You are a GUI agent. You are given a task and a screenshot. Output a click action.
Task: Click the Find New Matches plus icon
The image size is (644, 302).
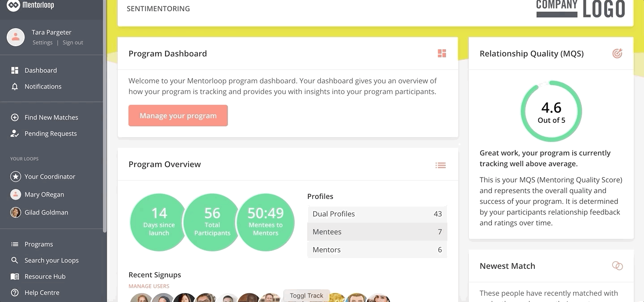tap(15, 117)
